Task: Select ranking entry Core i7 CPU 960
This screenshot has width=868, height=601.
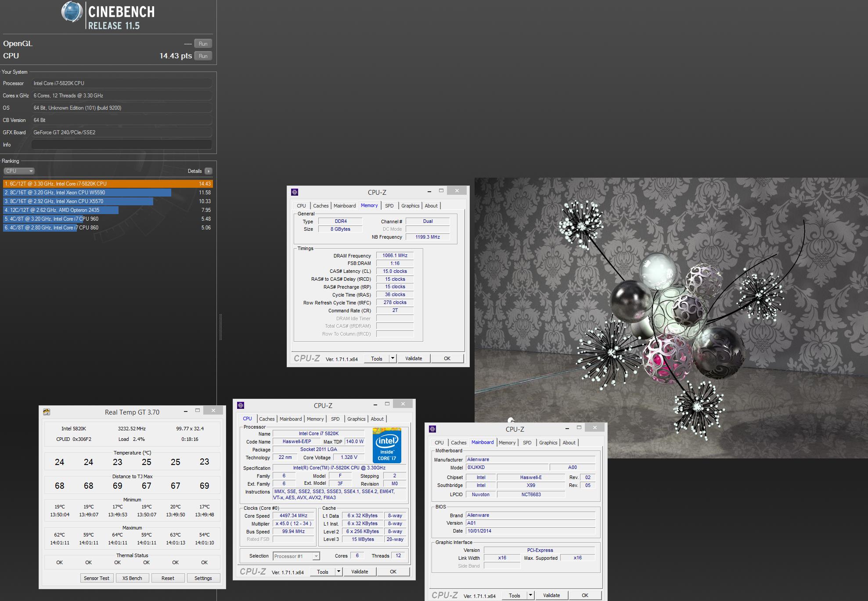Action: 108,219
